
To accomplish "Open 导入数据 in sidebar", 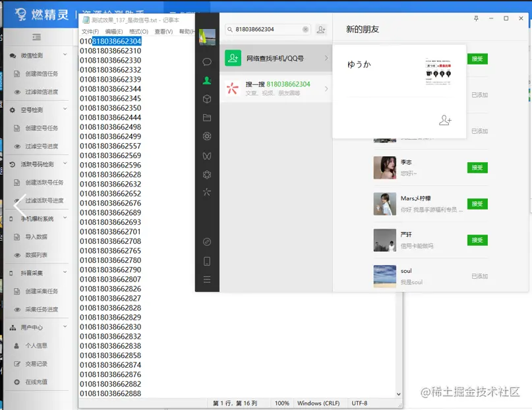I will pos(37,237).
